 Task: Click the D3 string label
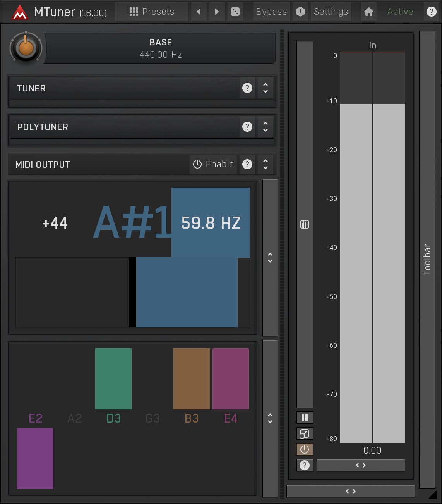point(114,418)
